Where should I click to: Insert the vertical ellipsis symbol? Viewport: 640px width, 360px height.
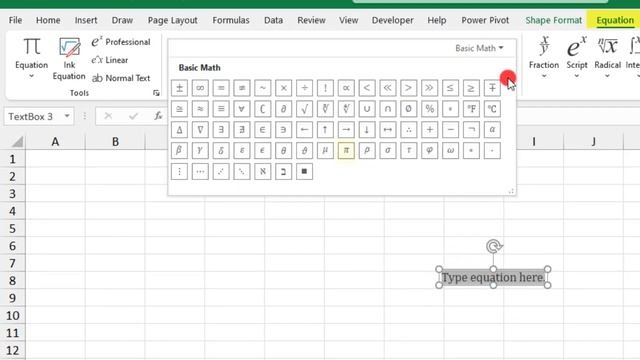pos(179,171)
